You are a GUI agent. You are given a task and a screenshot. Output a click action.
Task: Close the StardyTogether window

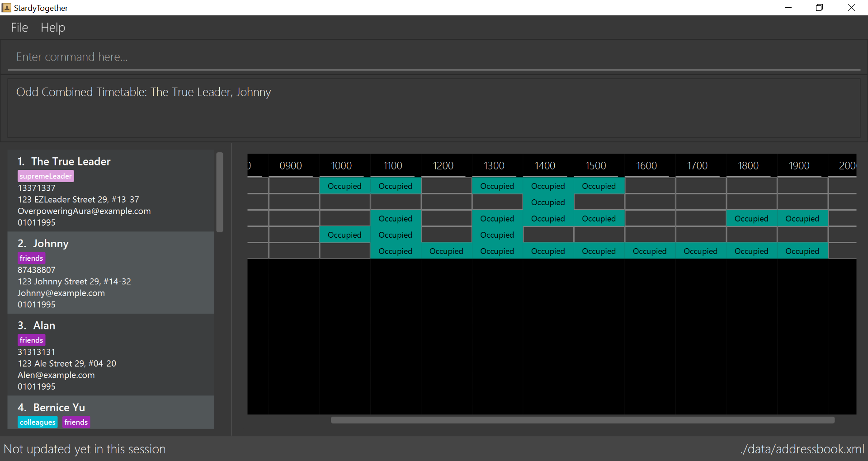click(x=851, y=8)
